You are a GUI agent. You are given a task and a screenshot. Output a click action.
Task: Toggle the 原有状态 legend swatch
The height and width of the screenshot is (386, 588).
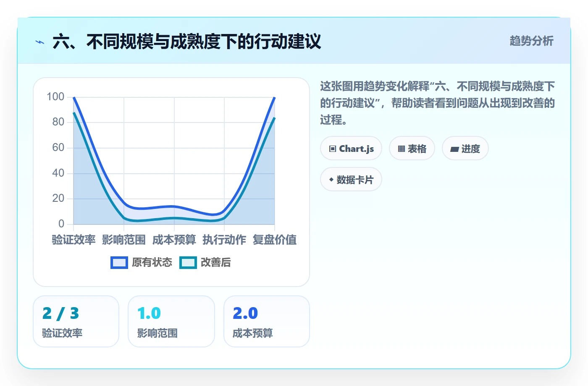(119, 263)
